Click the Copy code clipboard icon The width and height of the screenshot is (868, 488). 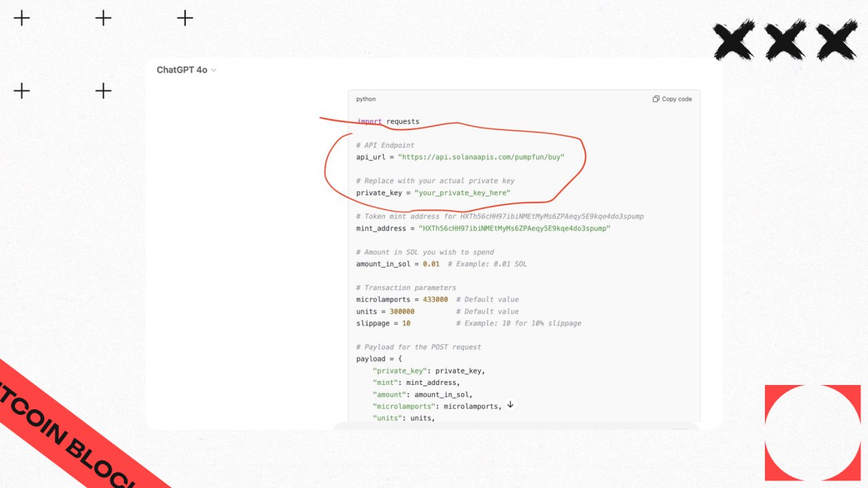click(x=656, y=99)
